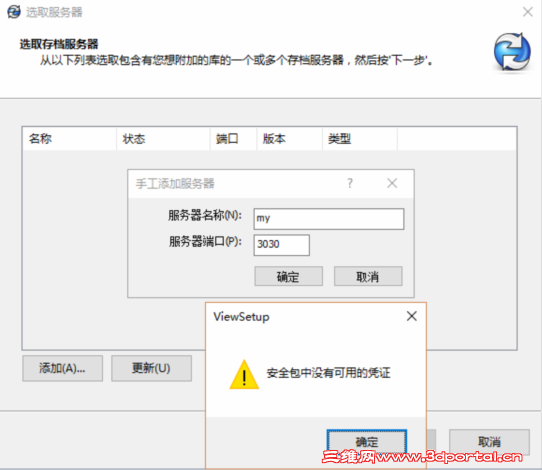Viewport: 542px width, 470px height.
Task: Sort by the 名称 column header
Action: [69, 139]
